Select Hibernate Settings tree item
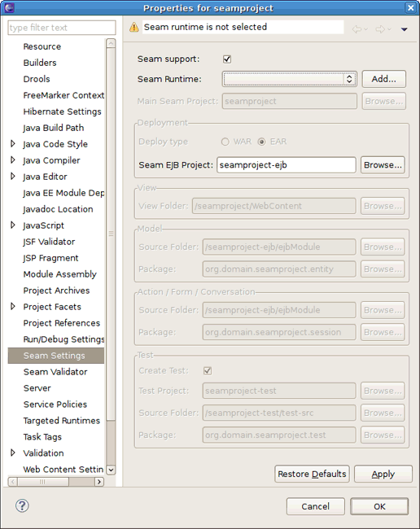 click(62, 111)
